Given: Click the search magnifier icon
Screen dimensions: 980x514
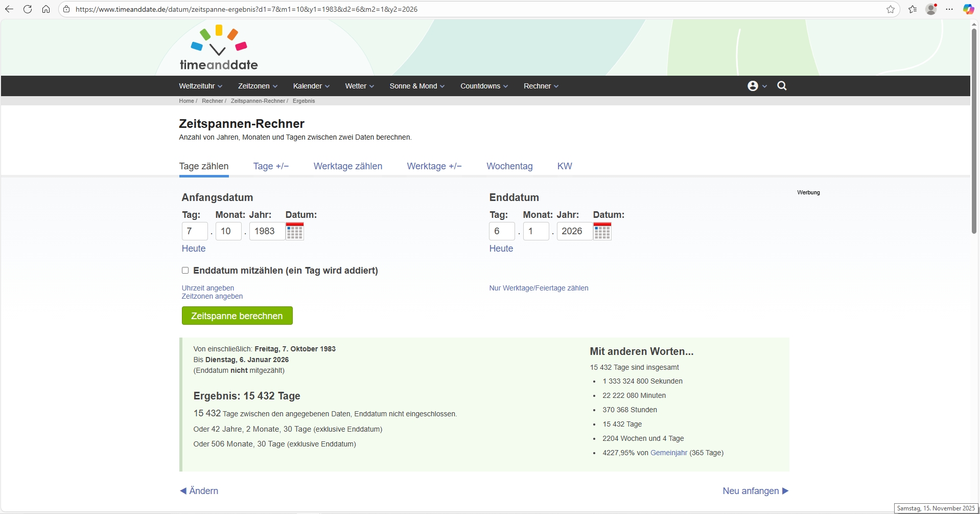Looking at the screenshot, I should [x=782, y=86].
